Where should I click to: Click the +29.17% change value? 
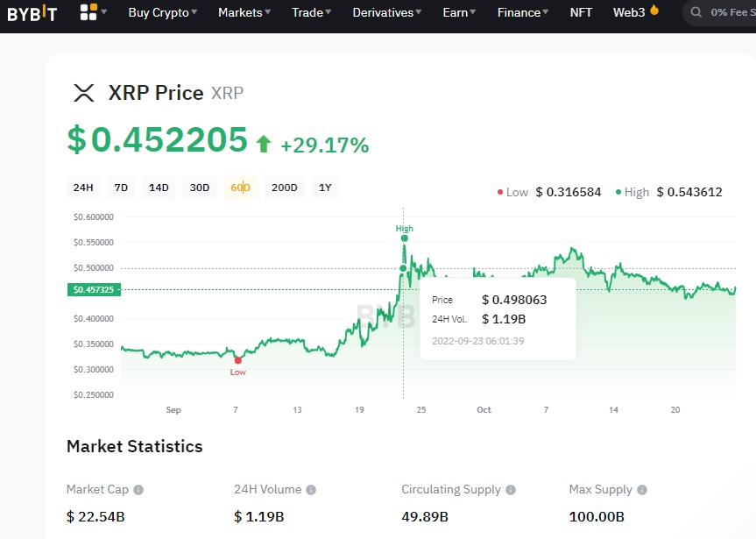[x=324, y=145]
